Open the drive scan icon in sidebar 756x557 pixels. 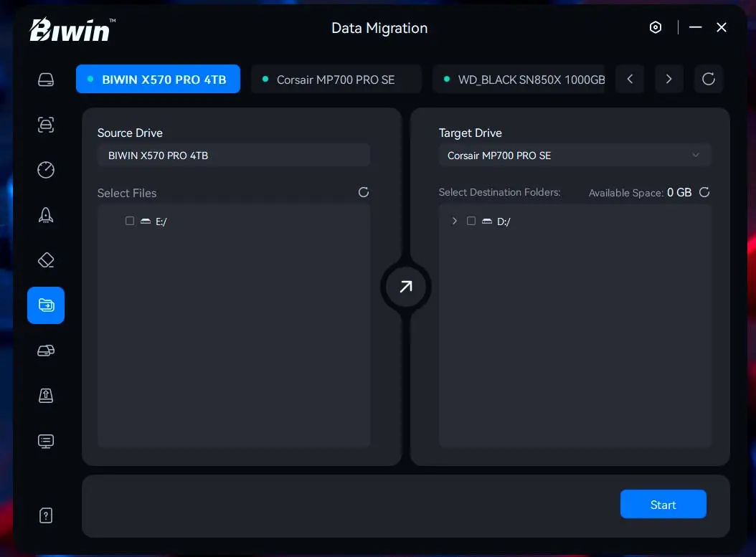click(x=46, y=125)
